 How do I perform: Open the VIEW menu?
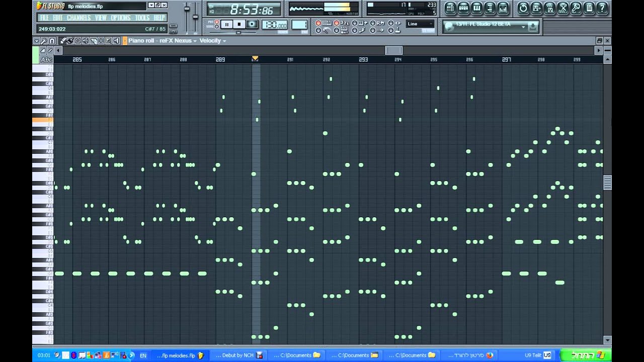click(x=101, y=18)
